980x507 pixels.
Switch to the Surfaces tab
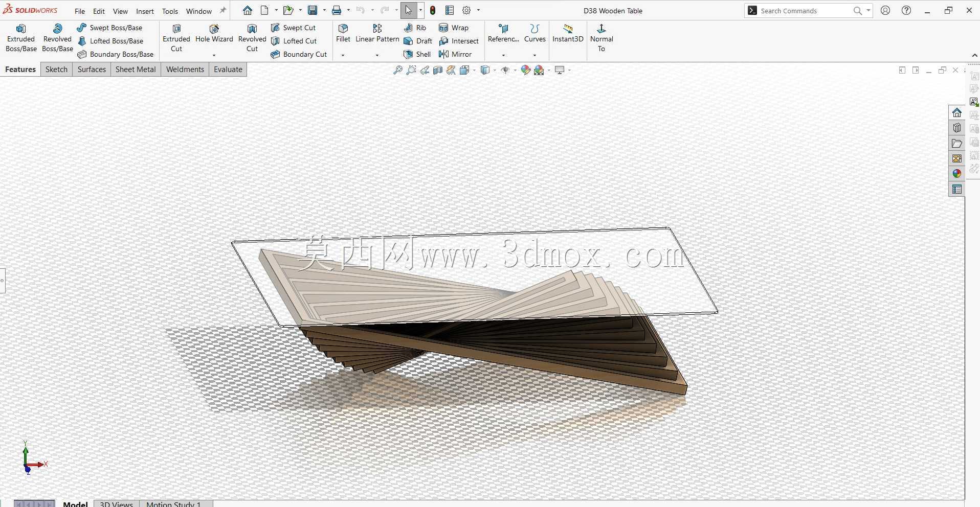coord(92,70)
